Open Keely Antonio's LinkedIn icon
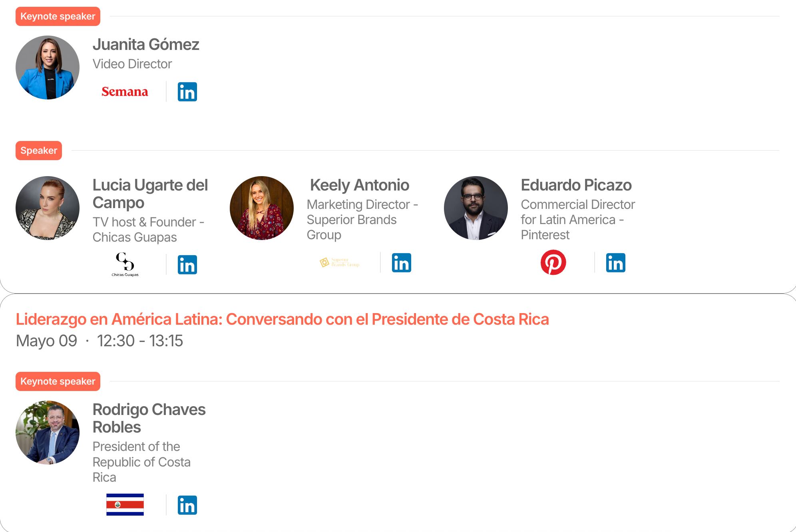Screen dimensions: 796x532 [x=402, y=263]
